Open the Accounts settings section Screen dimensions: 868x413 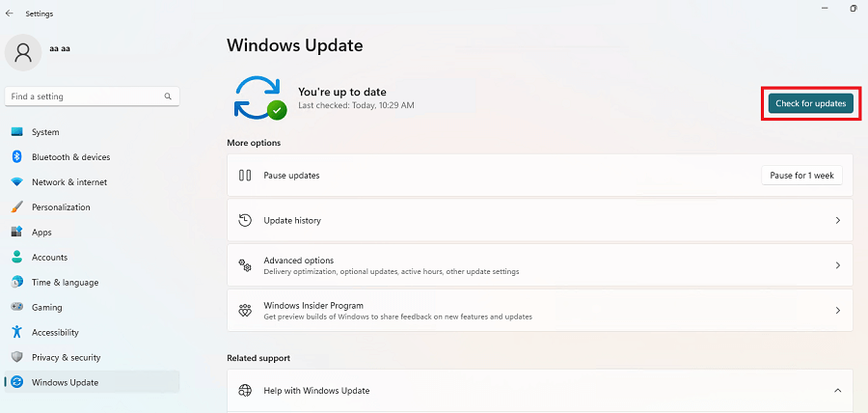[x=49, y=258]
